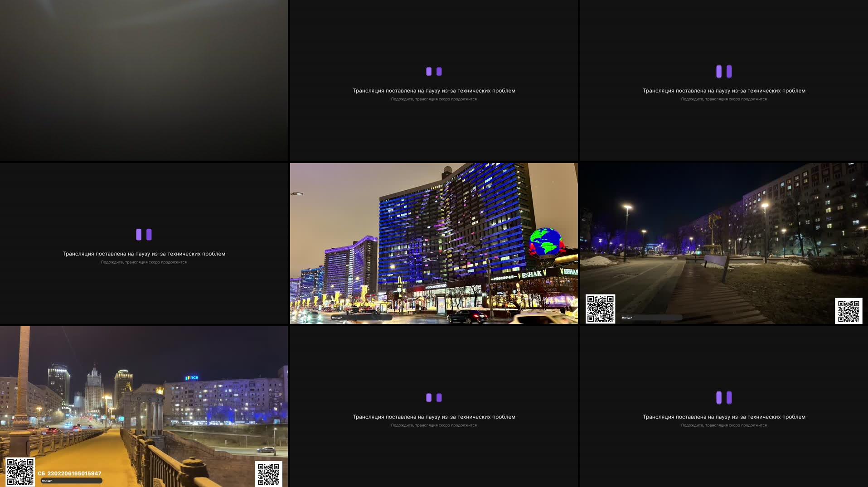Click the pause message in the top-center stream
The image size is (868, 487).
434,91
